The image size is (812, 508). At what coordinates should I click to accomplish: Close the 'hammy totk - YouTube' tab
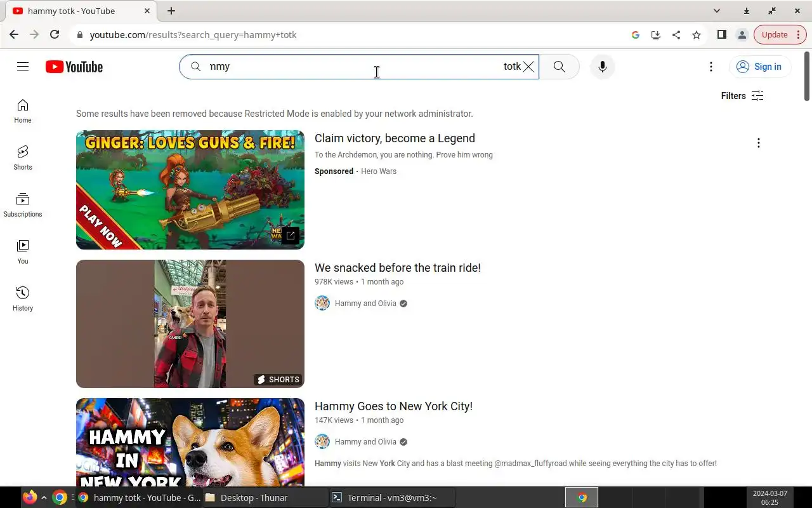pyautogui.click(x=147, y=11)
